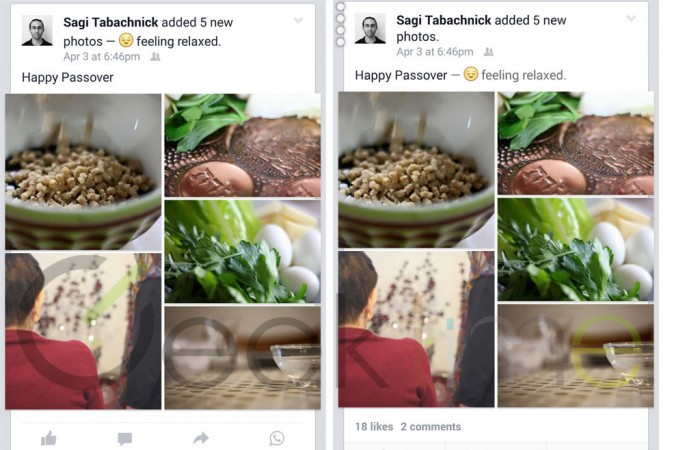This screenshot has width=700, height=450.
Task: Open Sagi Tabachnick's profile picture on right post
Action: [x=370, y=28]
